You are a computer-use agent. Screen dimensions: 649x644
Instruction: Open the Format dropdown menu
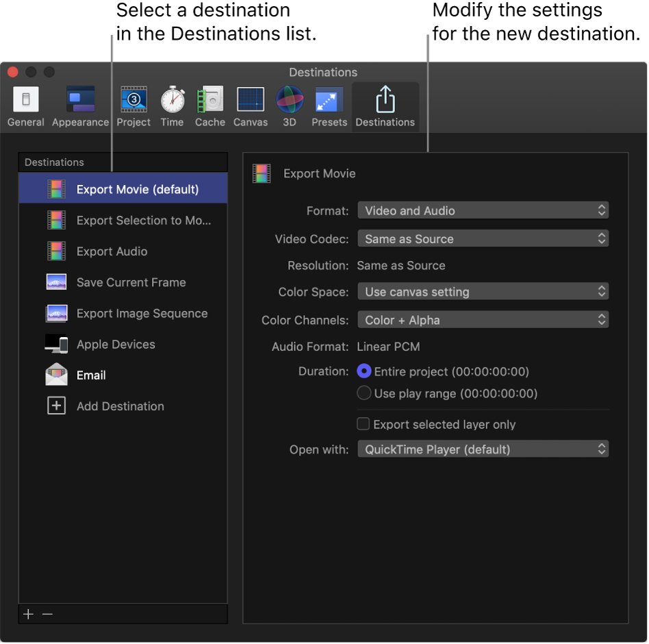pyautogui.click(x=483, y=210)
